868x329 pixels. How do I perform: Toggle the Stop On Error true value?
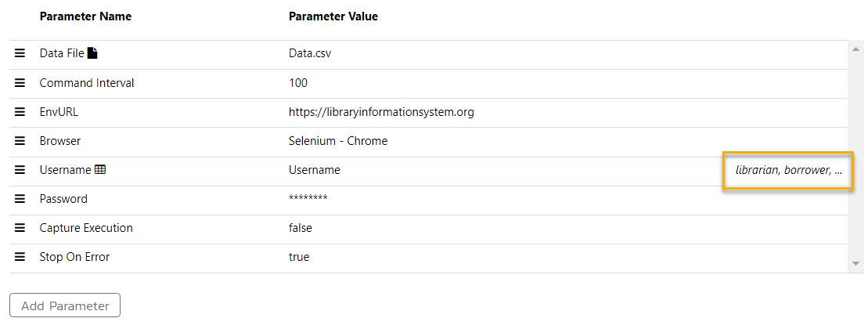tap(299, 257)
